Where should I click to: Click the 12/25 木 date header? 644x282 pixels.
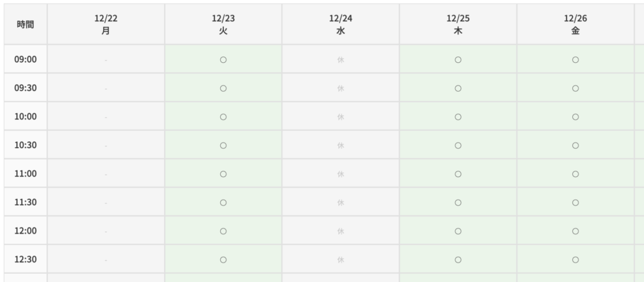coord(458,24)
